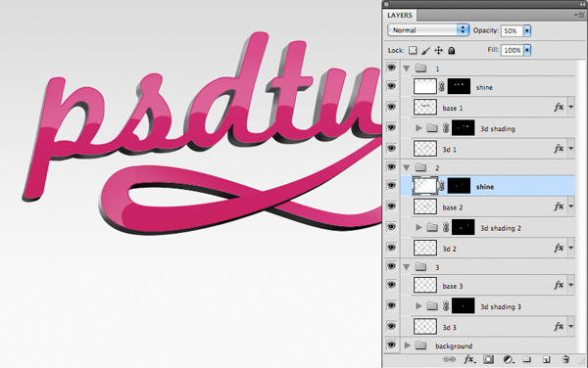This screenshot has width=588, height=368.
Task: Click fx icon on base 2 layer
Action: point(559,207)
